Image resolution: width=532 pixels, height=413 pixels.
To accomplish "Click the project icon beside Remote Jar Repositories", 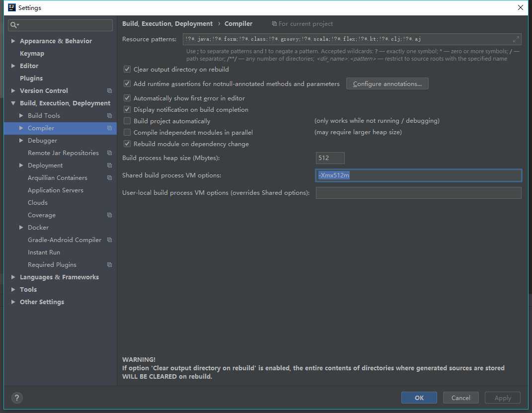I will tap(109, 153).
